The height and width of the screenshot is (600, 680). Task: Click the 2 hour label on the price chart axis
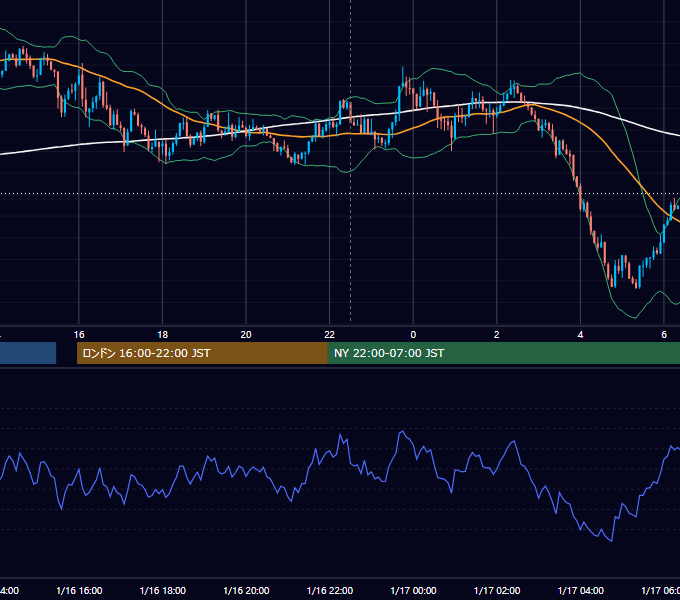[x=497, y=335]
